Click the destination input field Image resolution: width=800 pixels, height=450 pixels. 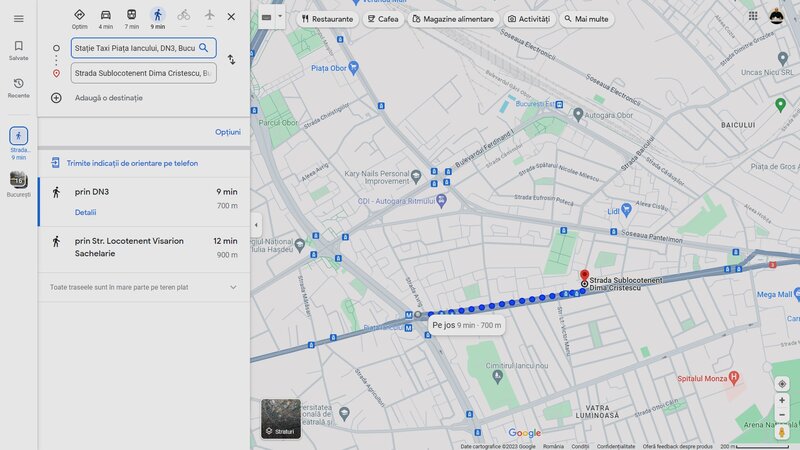click(x=143, y=73)
